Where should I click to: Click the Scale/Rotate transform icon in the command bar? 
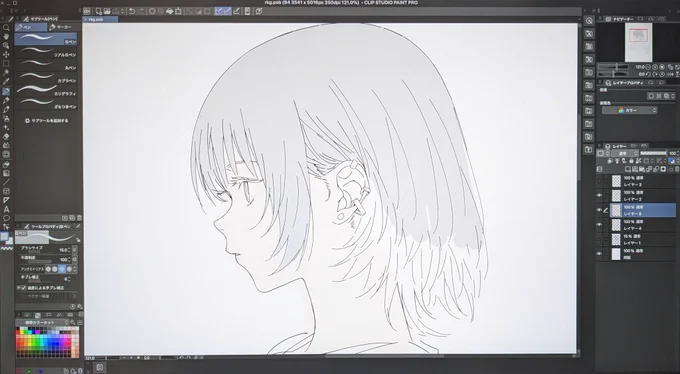point(178,11)
